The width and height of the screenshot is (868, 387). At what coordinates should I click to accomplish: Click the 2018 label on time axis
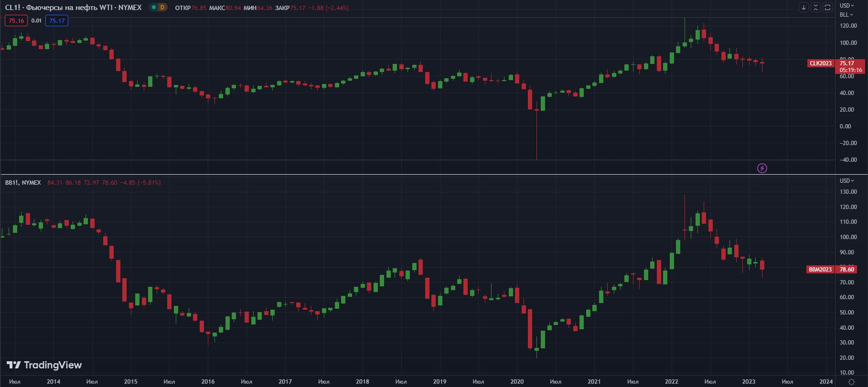(362, 381)
